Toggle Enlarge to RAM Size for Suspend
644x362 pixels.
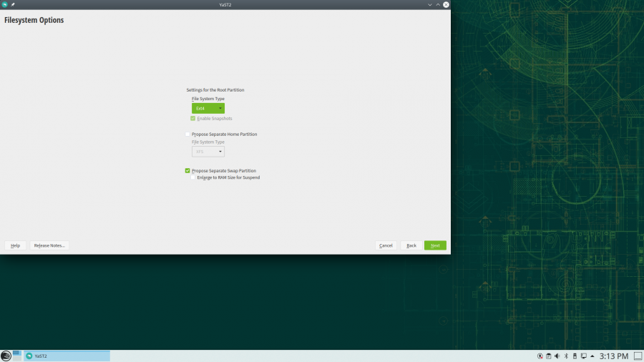tap(193, 177)
